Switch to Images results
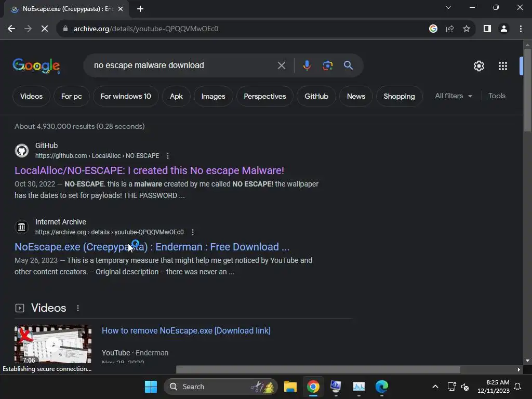 pos(213,96)
